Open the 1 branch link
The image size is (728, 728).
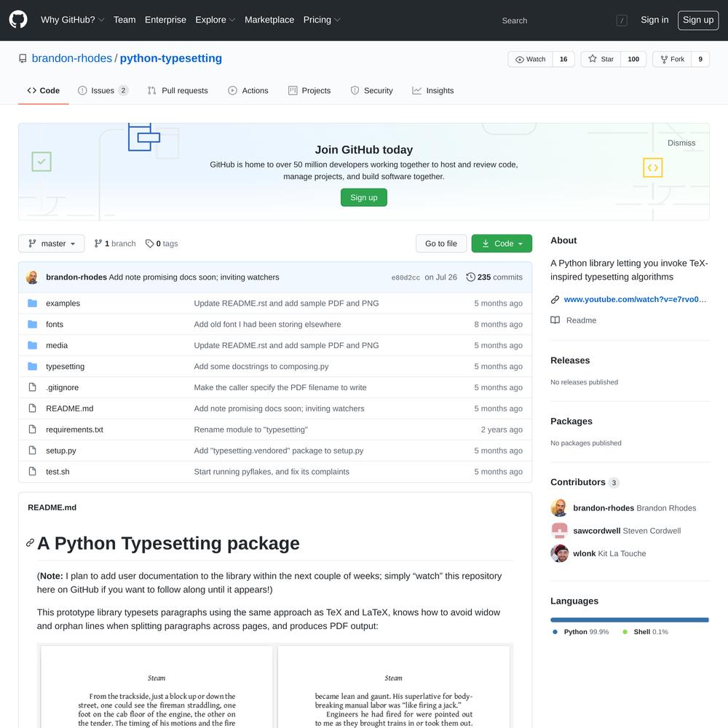pyautogui.click(x=115, y=244)
